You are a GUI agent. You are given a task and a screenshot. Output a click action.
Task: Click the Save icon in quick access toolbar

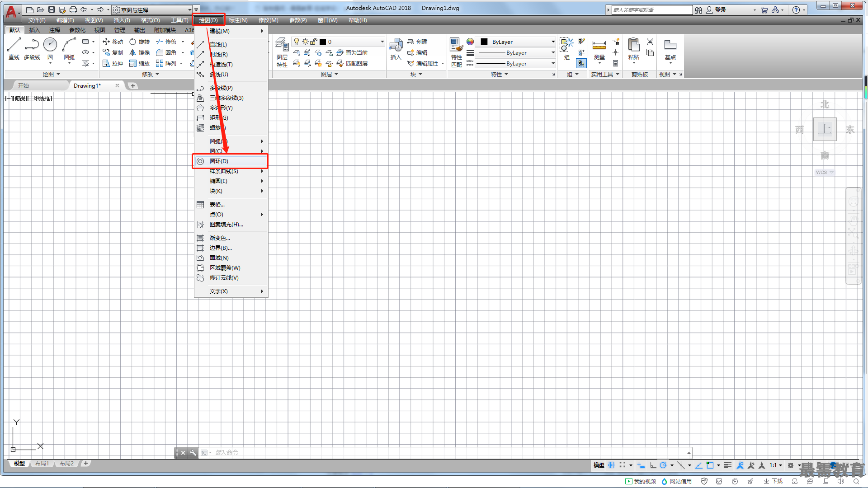pos(52,9)
